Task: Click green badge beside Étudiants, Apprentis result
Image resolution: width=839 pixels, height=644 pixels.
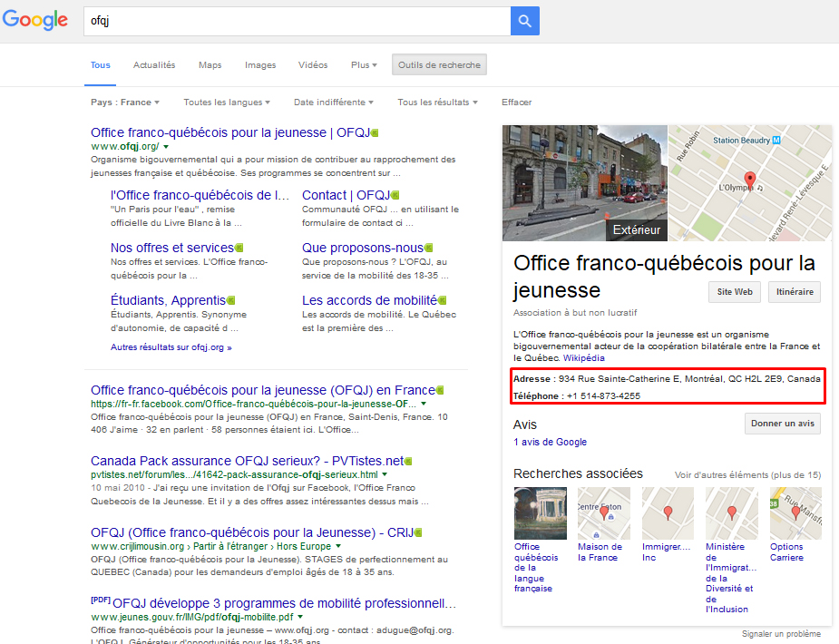Action: 230,300
